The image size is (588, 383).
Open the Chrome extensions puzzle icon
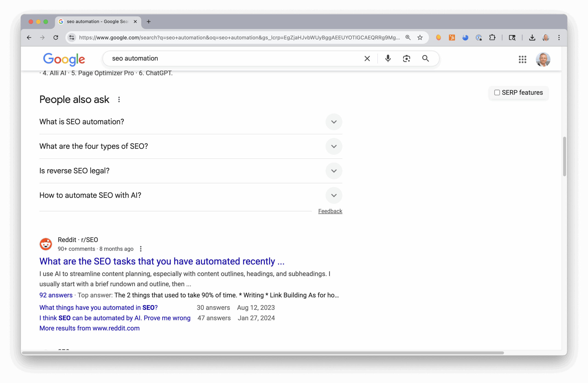click(492, 37)
